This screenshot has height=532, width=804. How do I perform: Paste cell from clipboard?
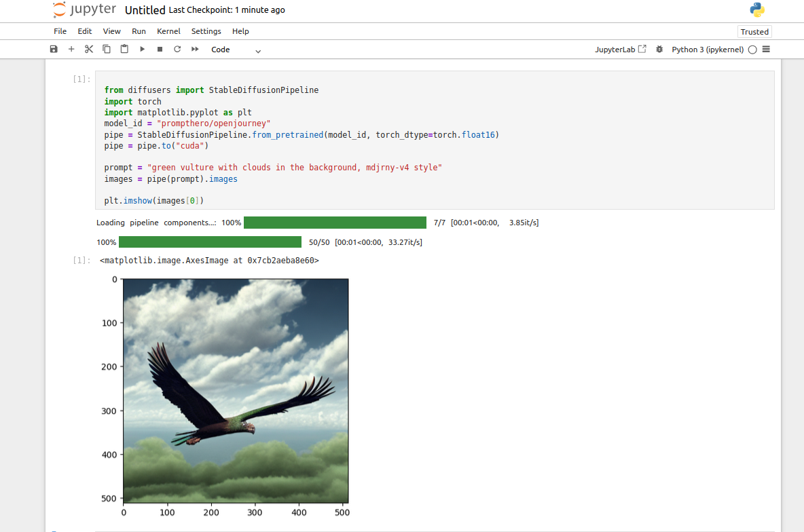[124, 50]
